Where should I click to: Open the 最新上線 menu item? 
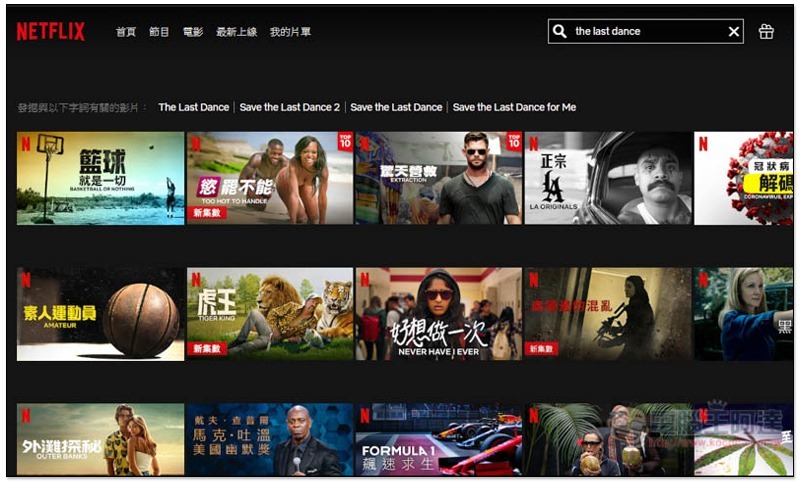coord(236,32)
